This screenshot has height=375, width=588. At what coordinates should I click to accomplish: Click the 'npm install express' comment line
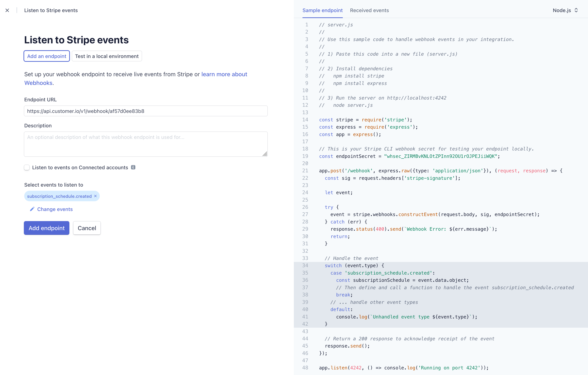coord(353,83)
